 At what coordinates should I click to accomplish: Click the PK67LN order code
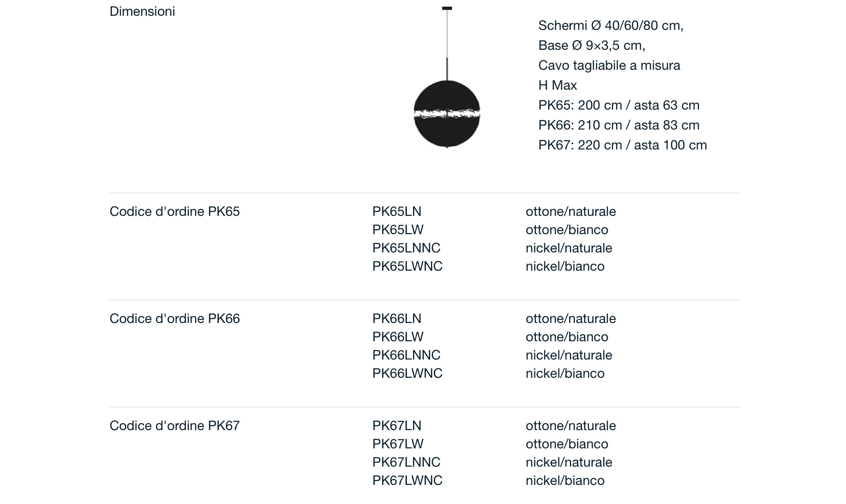point(397,426)
